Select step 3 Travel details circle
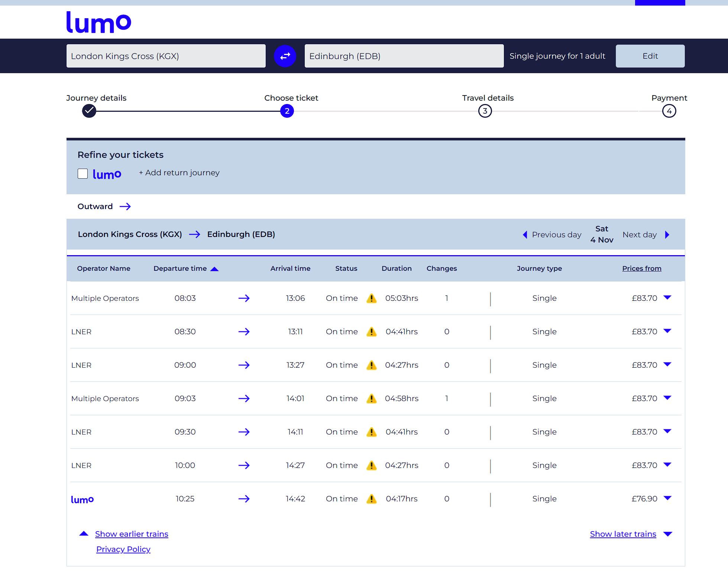The image size is (728, 582). point(485,111)
